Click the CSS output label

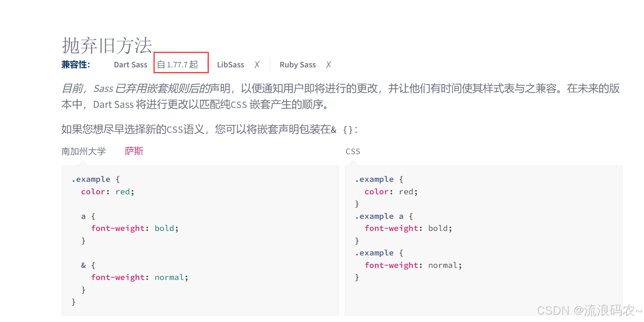(x=353, y=151)
